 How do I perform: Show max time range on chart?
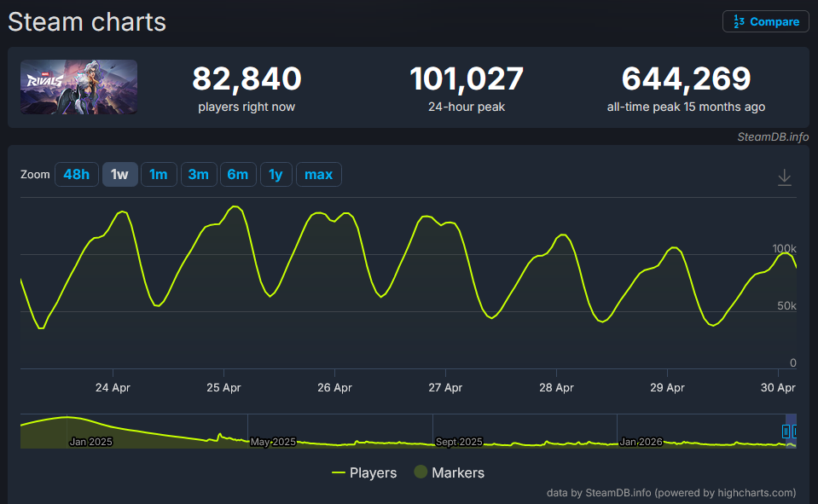[319, 174]
